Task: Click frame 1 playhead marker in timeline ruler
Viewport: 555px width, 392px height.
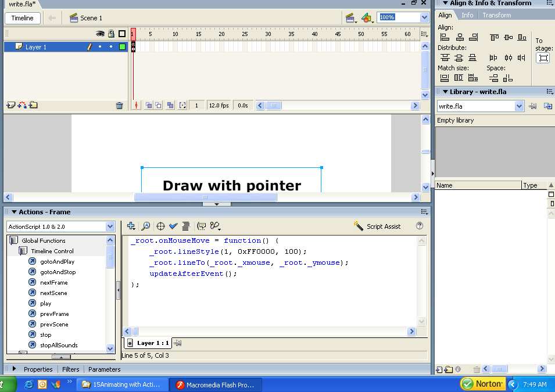Action: pyautogui.click(x=133, y=34)
